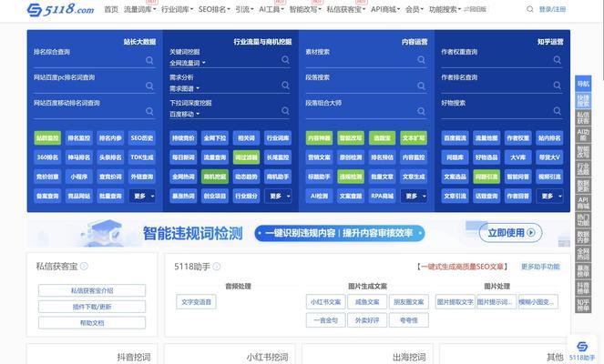Open the floating 5118助手 icon
The image size is (604, 364).
tap(582, 349)
